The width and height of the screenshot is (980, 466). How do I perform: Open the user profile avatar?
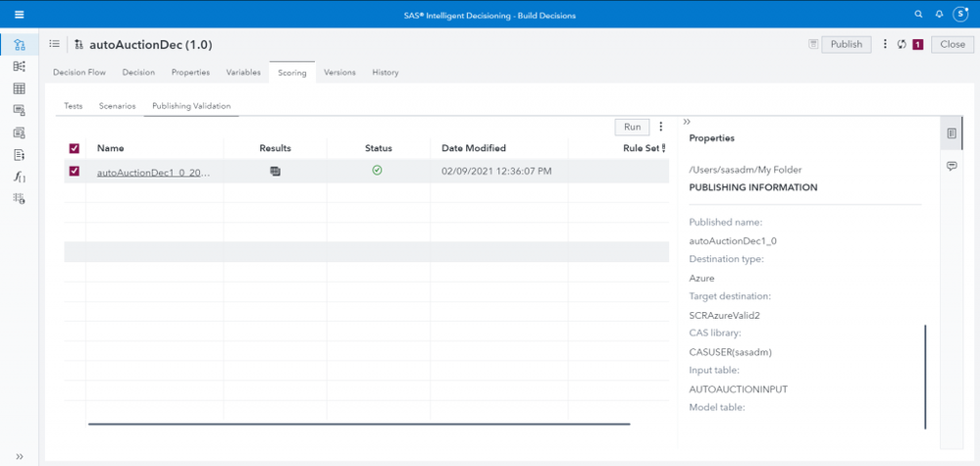(x=961, y=15)
